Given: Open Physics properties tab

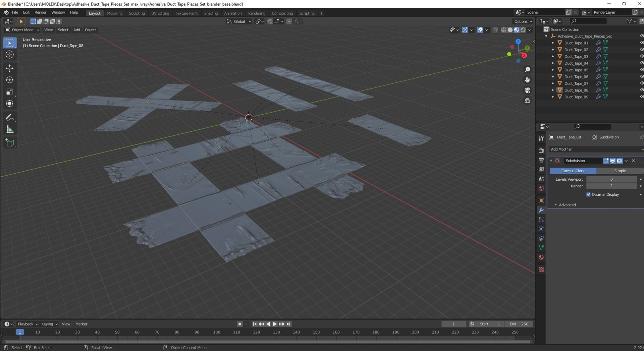Looking at the screenshot, I should (x=541, y=229).
